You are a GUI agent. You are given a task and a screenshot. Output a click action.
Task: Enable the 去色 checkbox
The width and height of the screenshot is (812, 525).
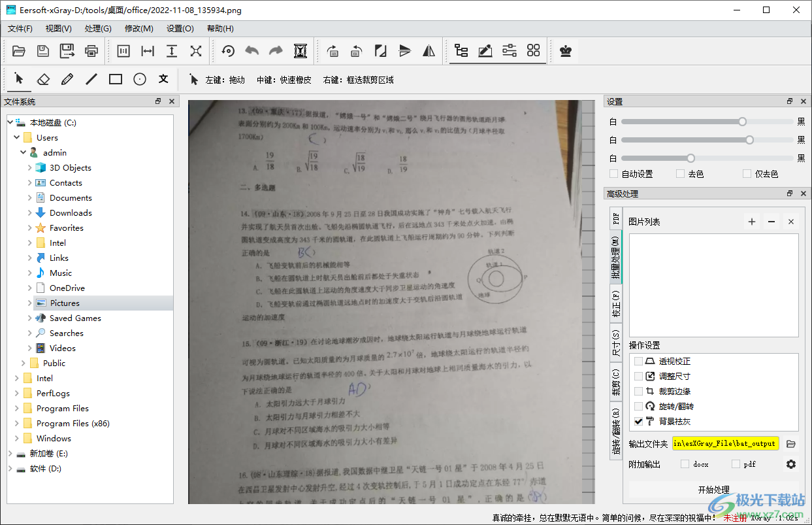point(680,174)
